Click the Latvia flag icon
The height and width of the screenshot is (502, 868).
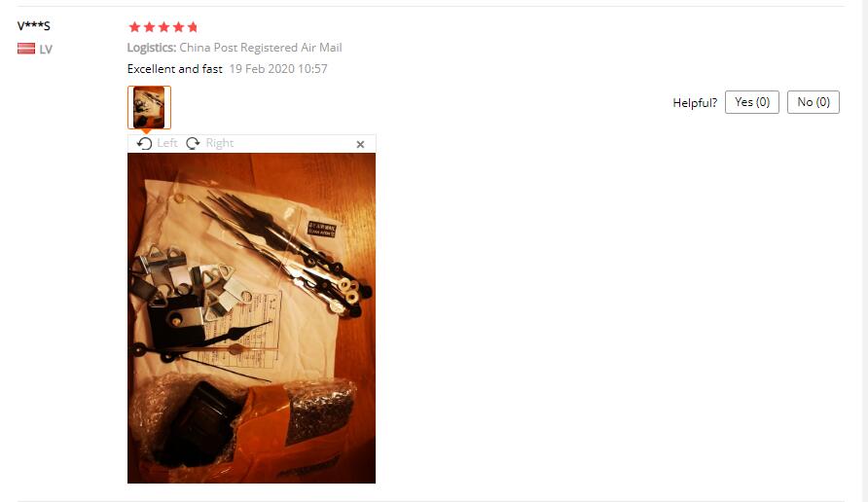[x=26, y=49]
